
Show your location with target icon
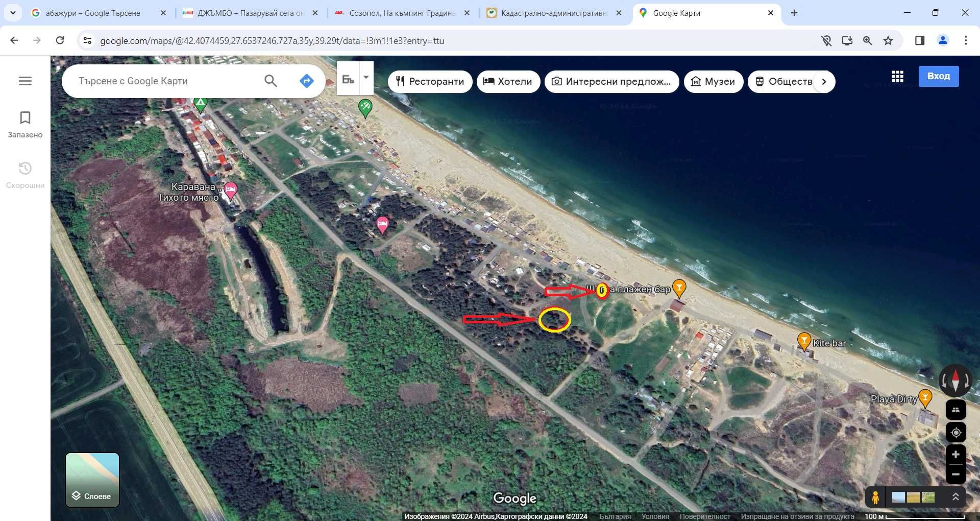click(955, 433)
